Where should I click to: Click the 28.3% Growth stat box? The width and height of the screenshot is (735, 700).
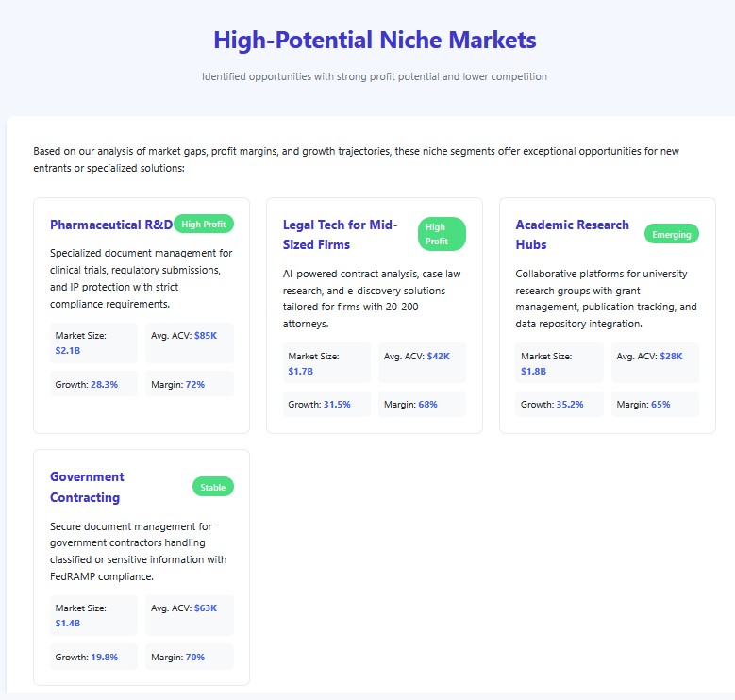tap(93, 384)
